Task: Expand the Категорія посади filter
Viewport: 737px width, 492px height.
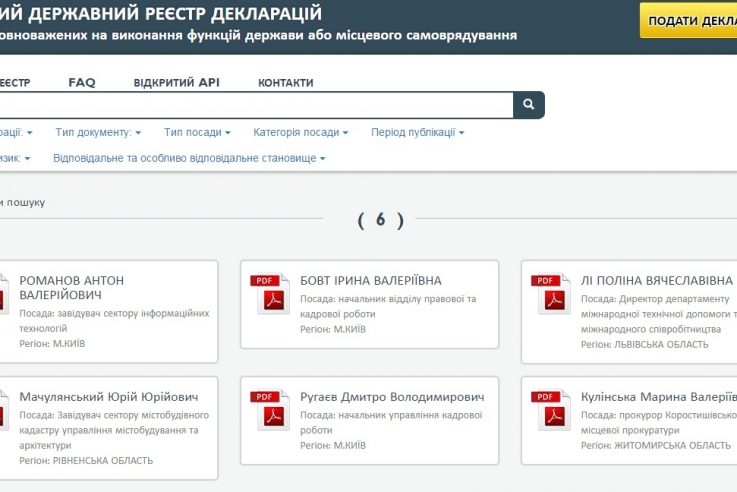Action: point(301,133)
